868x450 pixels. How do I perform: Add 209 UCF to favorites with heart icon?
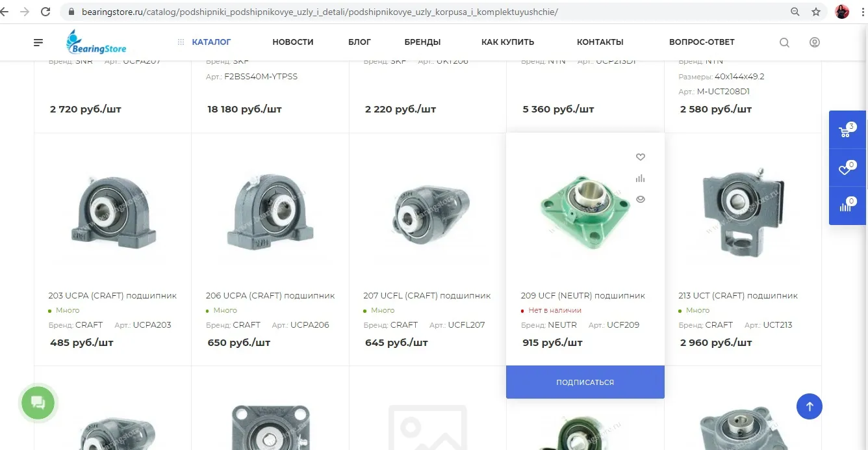[x=640, y=157]
